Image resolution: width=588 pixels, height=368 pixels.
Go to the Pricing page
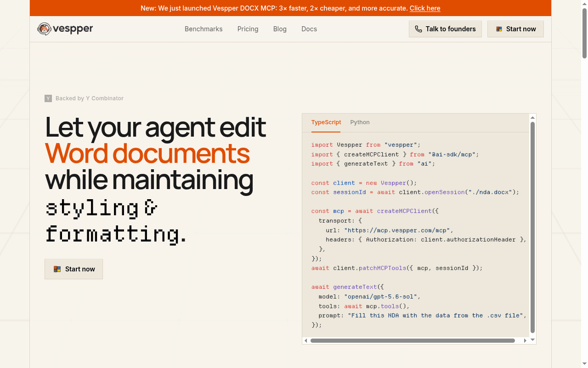click(x=248, y=29)
